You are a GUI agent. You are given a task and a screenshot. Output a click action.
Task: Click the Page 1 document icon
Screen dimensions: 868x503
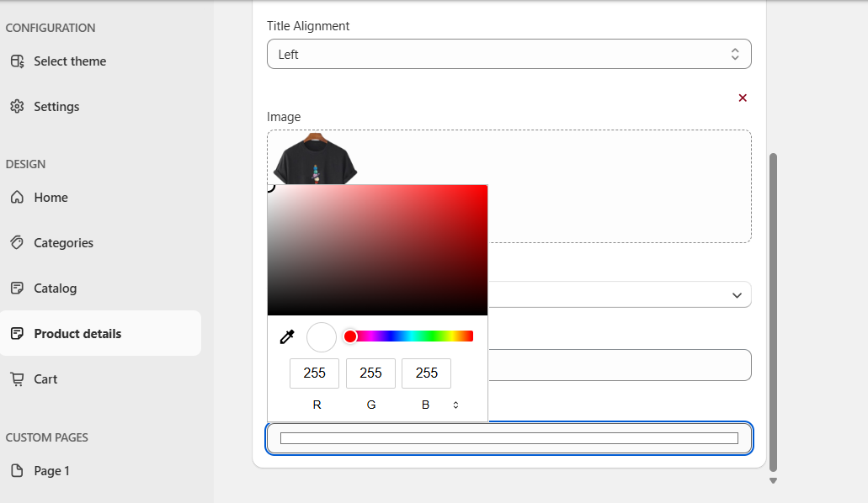17,470
